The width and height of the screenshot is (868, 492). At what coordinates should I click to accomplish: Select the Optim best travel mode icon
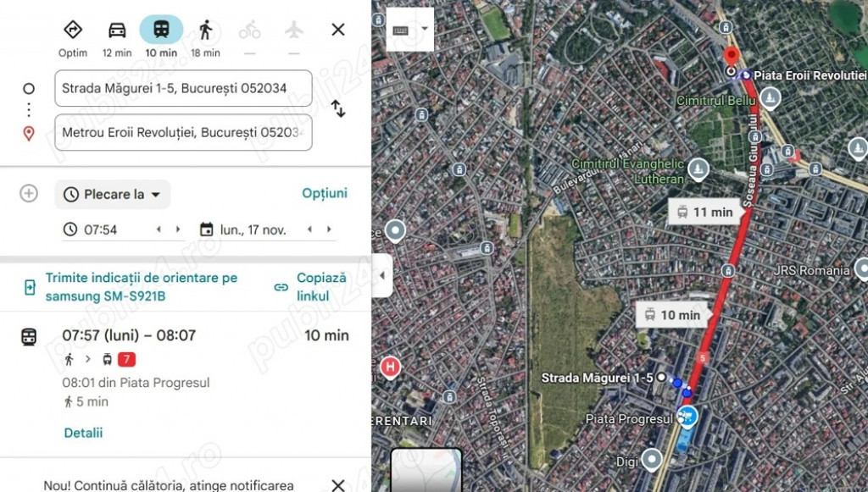[x=73, y=30]
